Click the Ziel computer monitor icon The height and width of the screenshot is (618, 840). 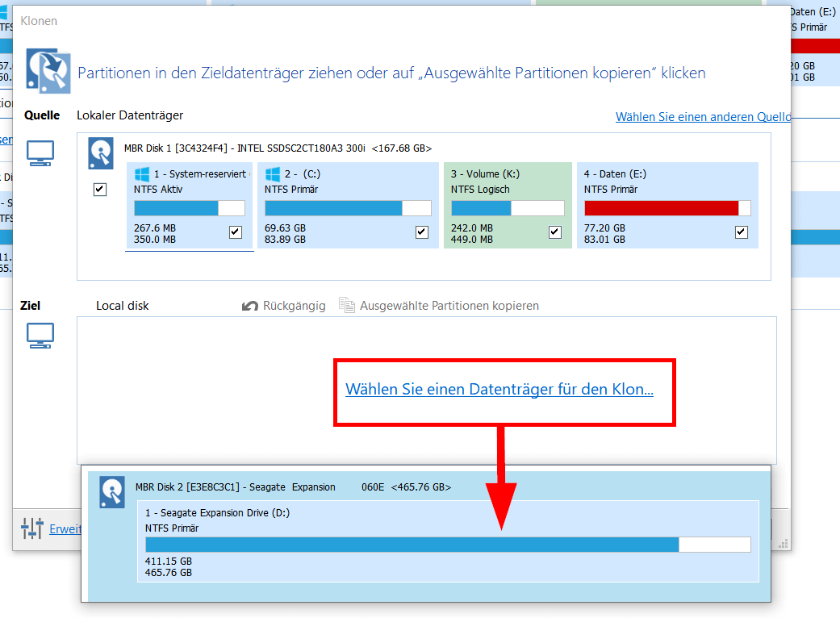(x=40, y=336)
